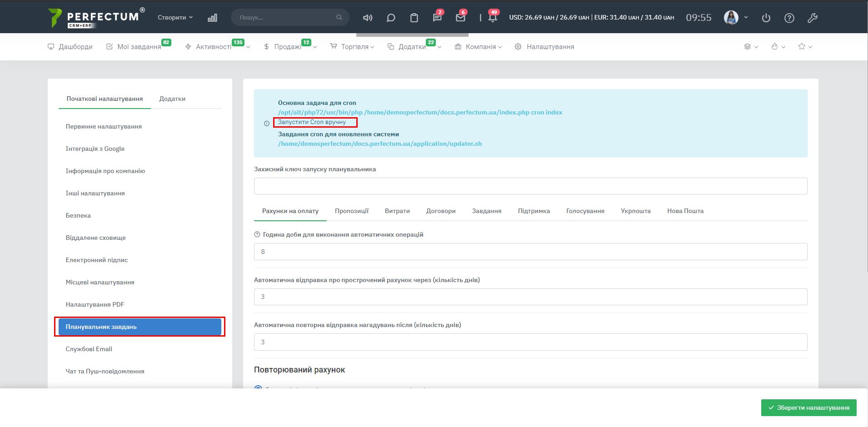Click the power logout icon
The width and height of the screenshot is (868, 427).
click(x=766, y=18)
